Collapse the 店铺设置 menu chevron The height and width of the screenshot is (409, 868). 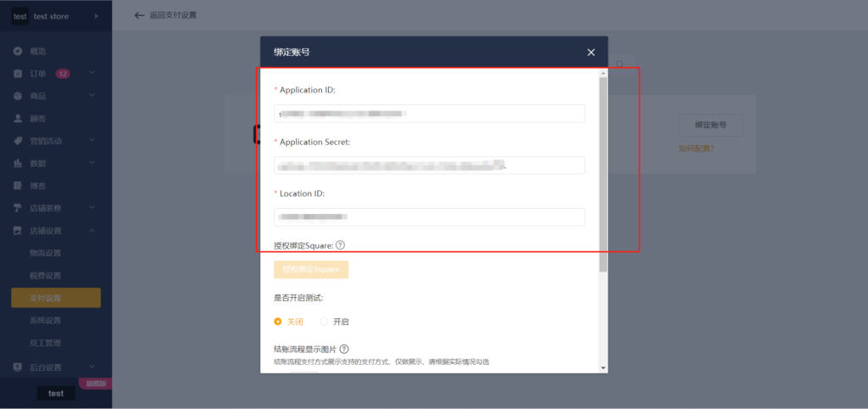click(x=92, y=231)
